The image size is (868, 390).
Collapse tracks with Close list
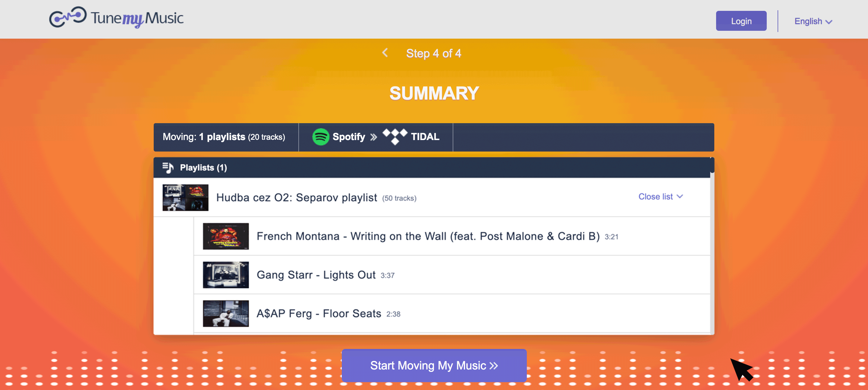click(660, 197)
